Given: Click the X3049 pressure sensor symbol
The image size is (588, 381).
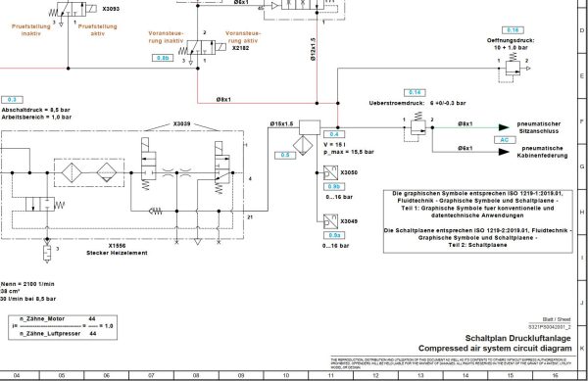Looking at the screenshot, I should pyautogui.click(x=331, y=221).
